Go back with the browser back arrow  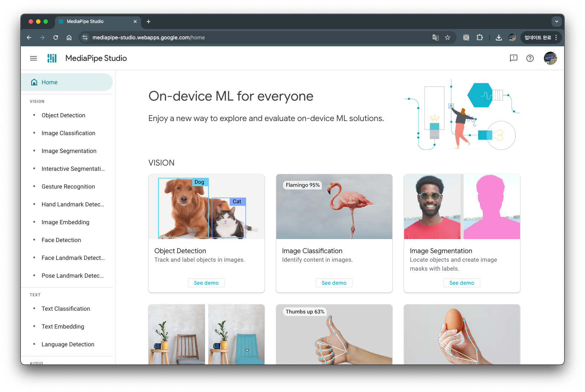(29, 37)
